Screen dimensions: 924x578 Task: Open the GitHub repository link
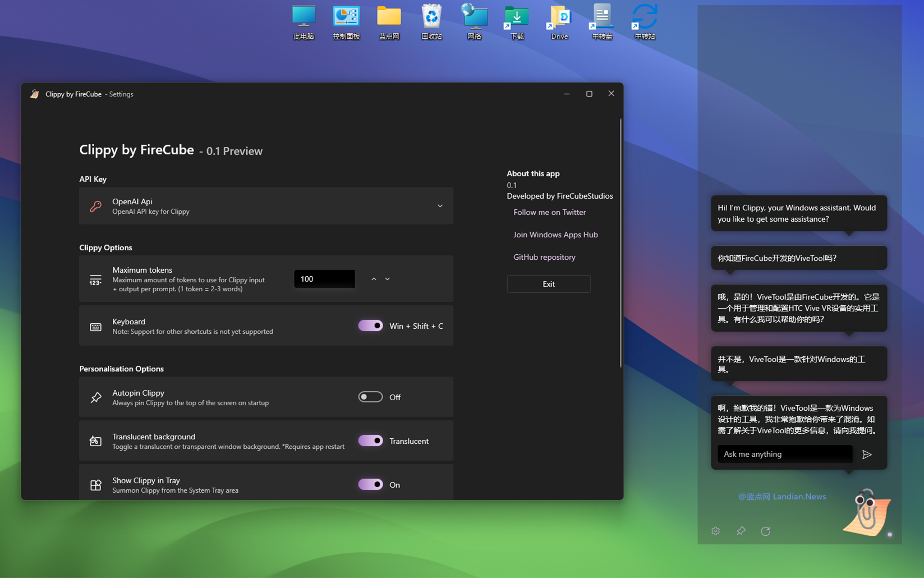click(544, 257)
